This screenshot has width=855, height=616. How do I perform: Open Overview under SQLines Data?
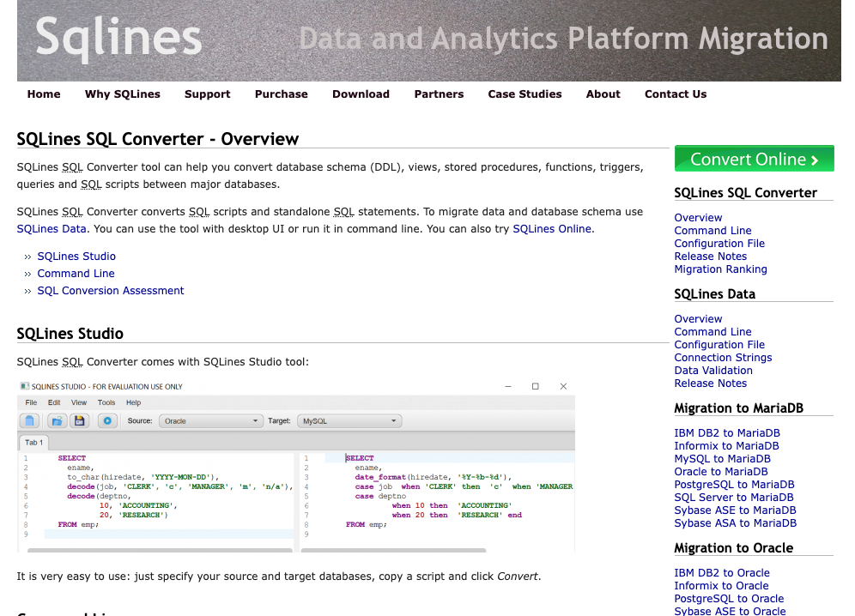click(698, 319)
